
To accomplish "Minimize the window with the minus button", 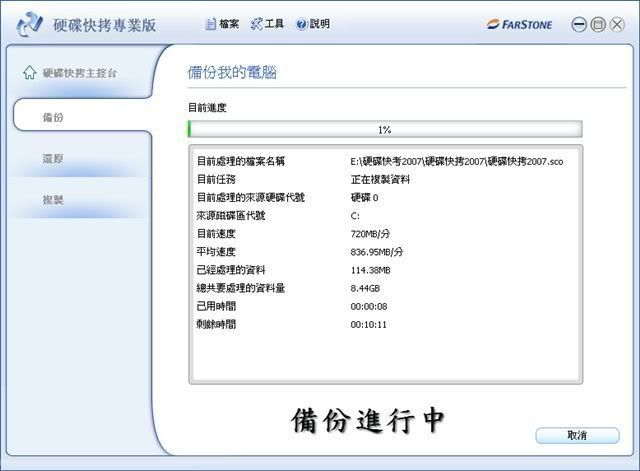I will tap(579, 24).
